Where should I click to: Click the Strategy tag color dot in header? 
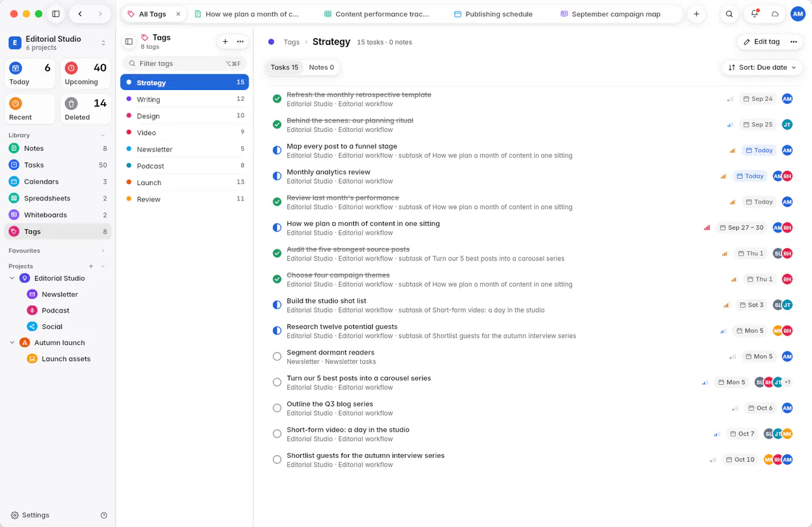pos(272,42)
